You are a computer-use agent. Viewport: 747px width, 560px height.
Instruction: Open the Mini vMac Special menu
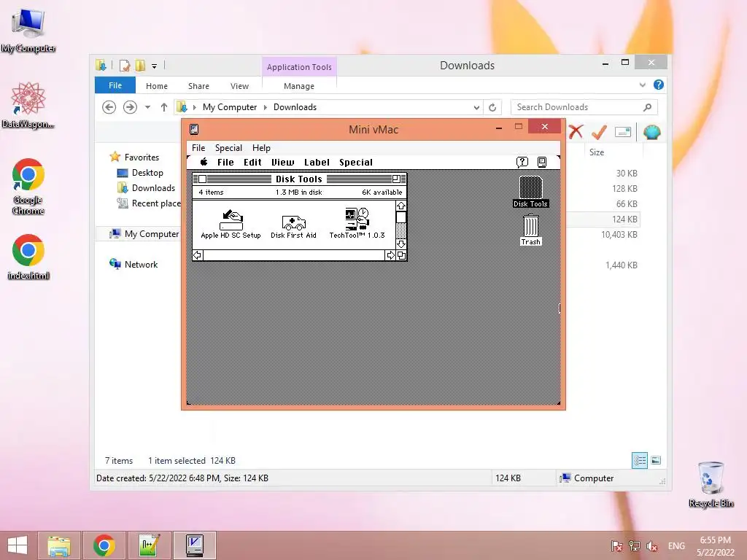pos(228,147)
